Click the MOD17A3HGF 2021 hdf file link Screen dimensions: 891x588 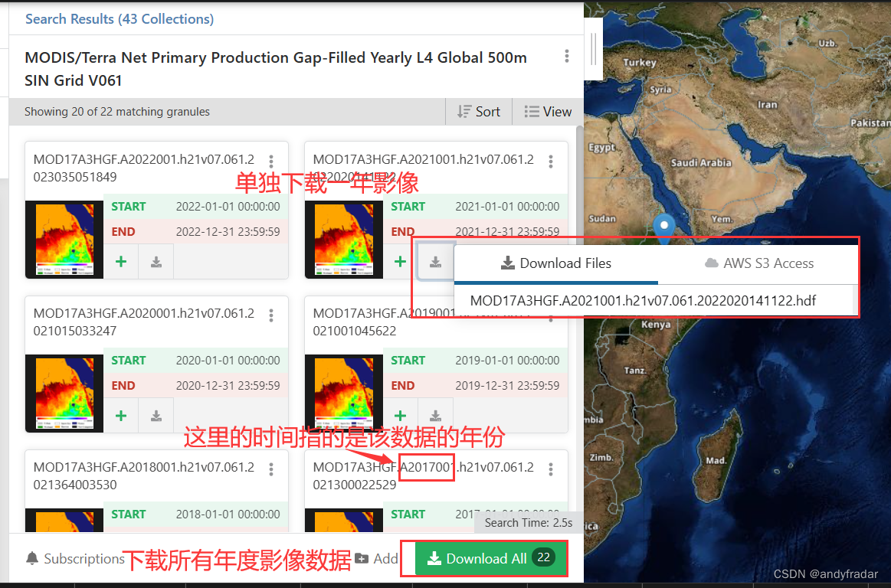click(642, 300)
